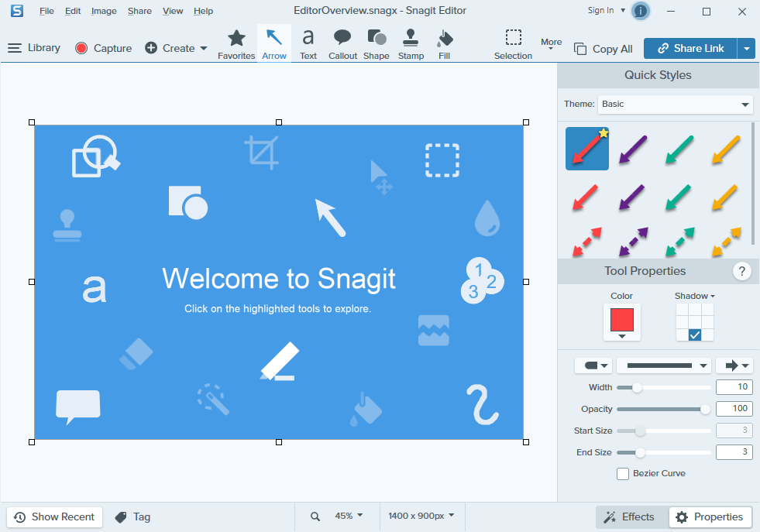The height and width of the screenshot is (532, 760).
Task: Select the Callout tool
Action: point(342,44)
